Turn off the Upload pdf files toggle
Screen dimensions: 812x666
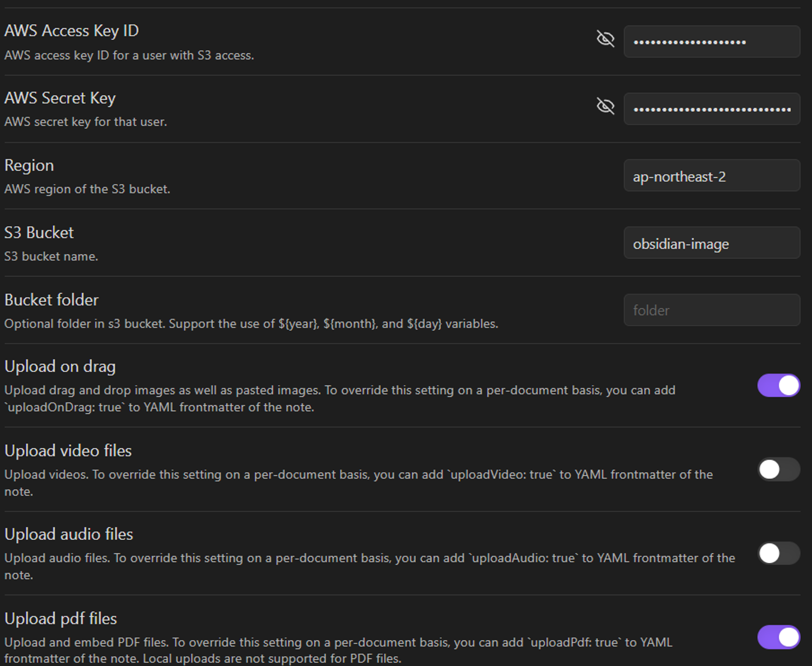point(778,637)
